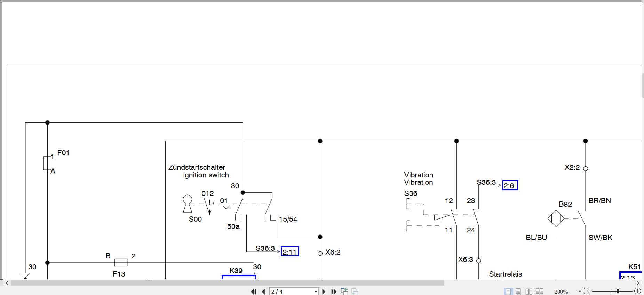Click the vertical scrollbar thumb
This screenshot has height=295, width=644.
pyautogui.click(x=643, y=86)
